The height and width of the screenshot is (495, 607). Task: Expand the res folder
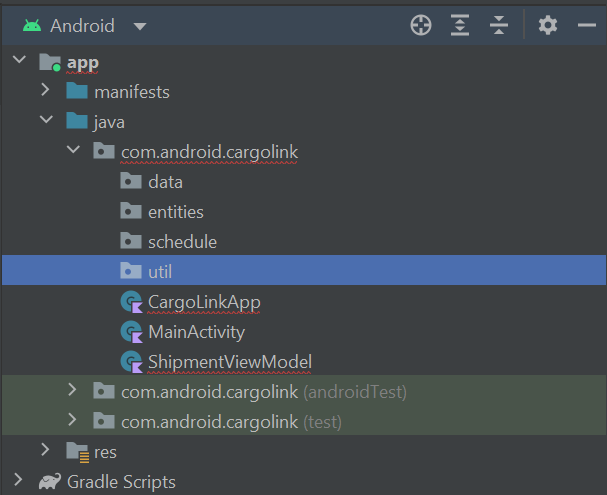pos(45,449)
